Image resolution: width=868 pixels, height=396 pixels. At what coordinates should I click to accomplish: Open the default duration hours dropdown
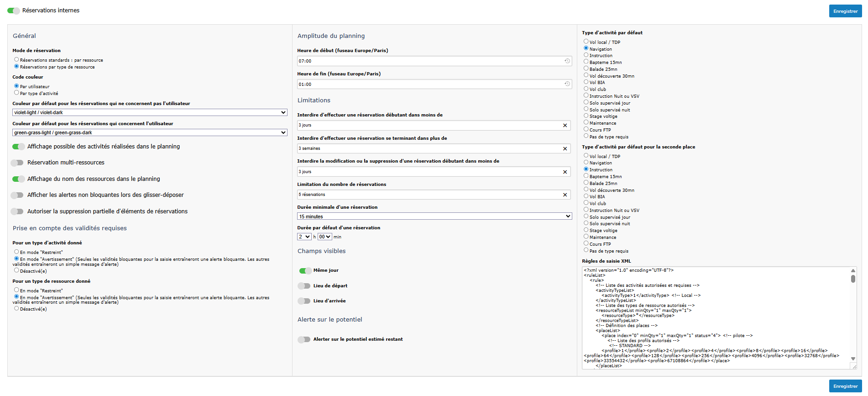pos(304,237)
